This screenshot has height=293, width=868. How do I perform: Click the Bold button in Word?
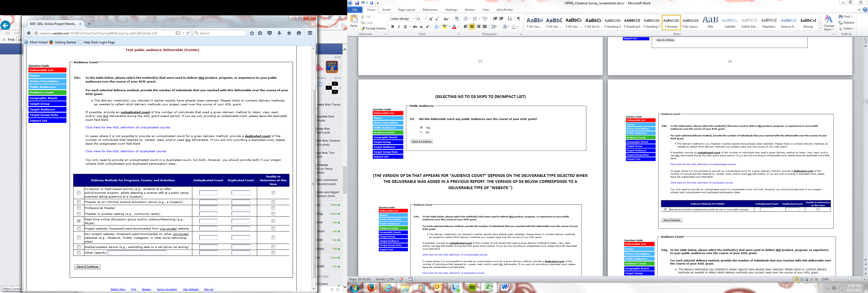pyautogui.click(x=392, y=27)
